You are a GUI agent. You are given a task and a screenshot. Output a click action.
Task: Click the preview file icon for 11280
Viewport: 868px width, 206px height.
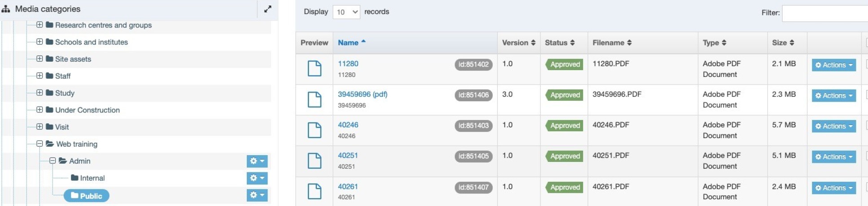(314, 69)
